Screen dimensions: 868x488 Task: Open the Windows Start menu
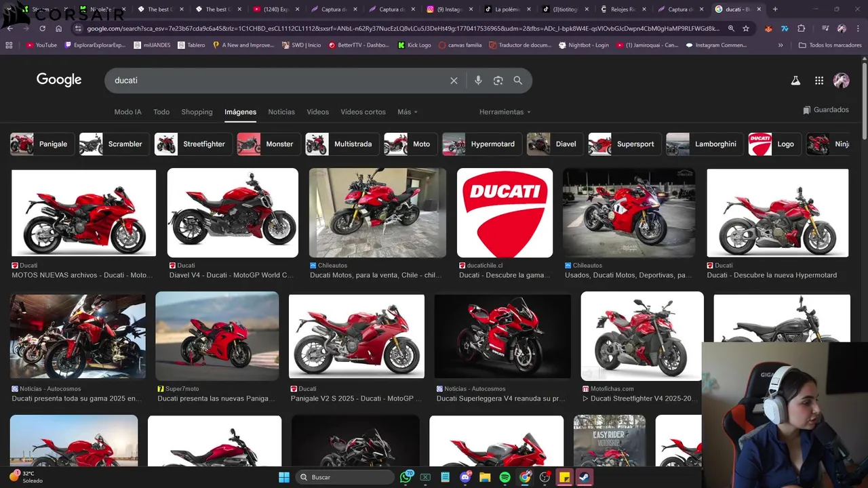tap(284, 477)
